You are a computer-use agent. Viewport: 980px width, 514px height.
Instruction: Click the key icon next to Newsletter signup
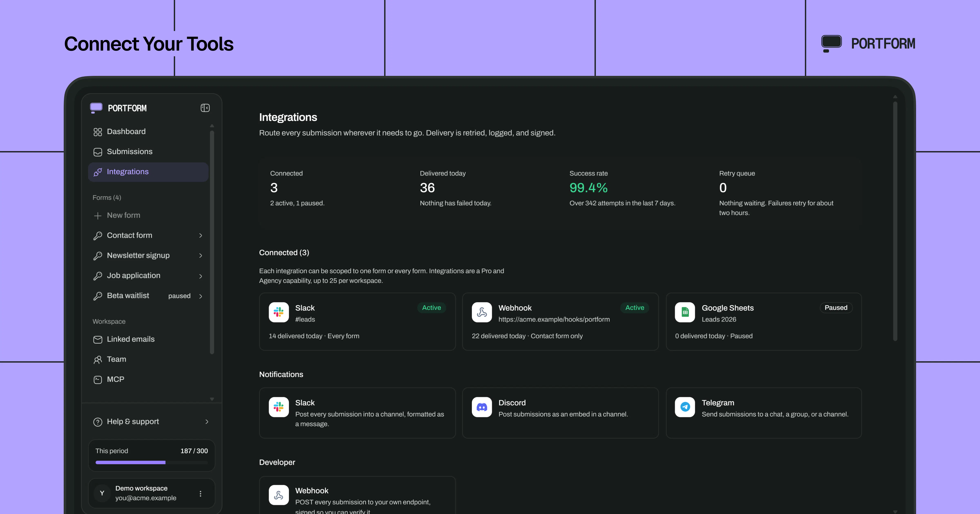click(x=98, y=256)
